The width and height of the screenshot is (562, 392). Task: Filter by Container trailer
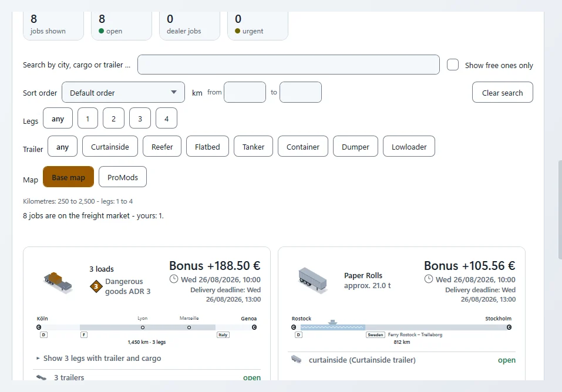[303, 147]
